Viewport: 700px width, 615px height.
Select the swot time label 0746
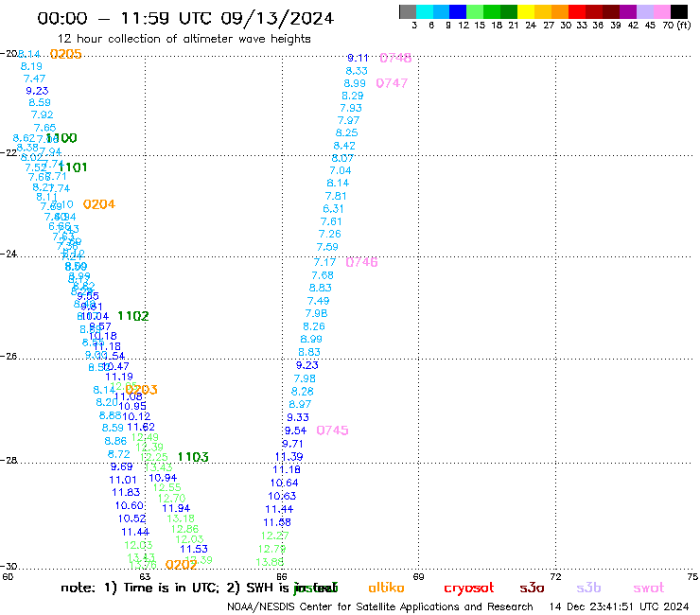(x=361, y=262)
